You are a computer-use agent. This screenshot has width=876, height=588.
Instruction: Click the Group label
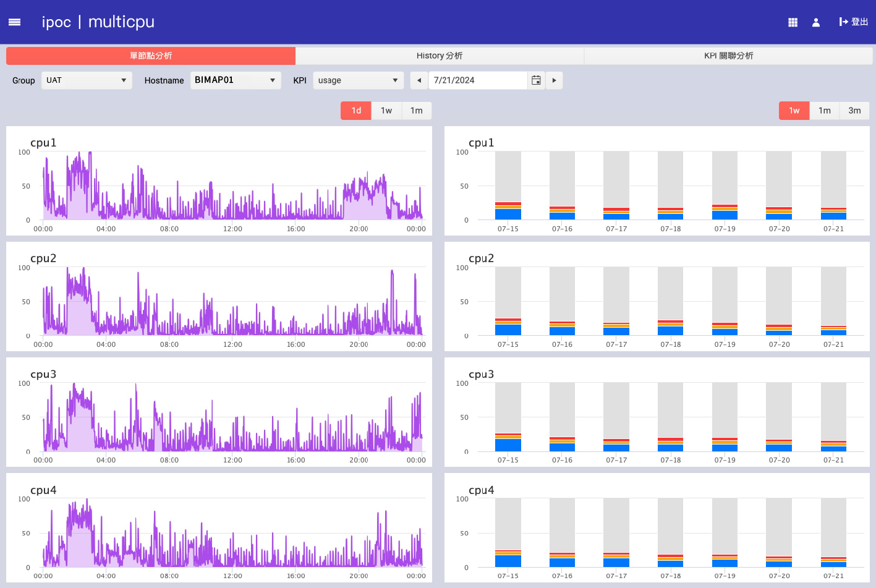coord(23,80)
